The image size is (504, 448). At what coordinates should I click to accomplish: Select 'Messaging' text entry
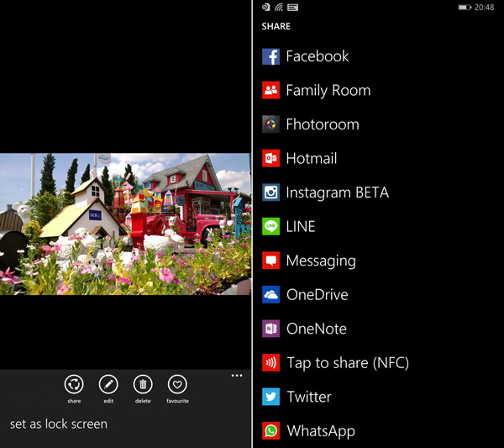point(321,261)
